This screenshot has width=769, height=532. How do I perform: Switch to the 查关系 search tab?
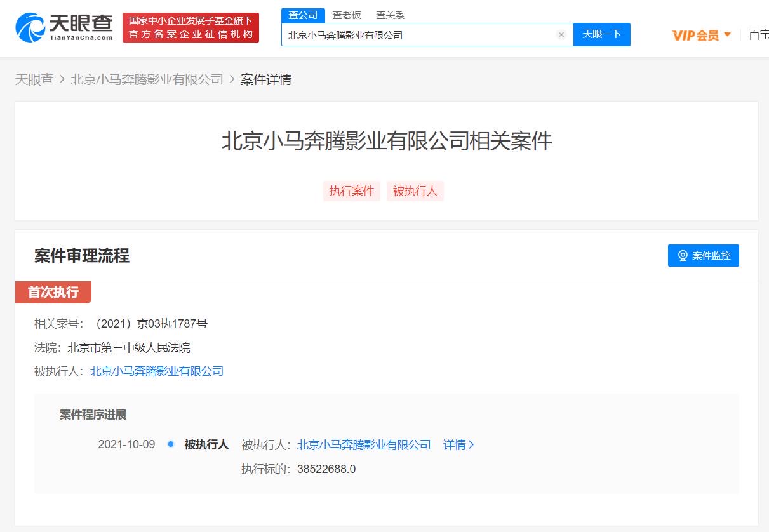pos(390,15)
